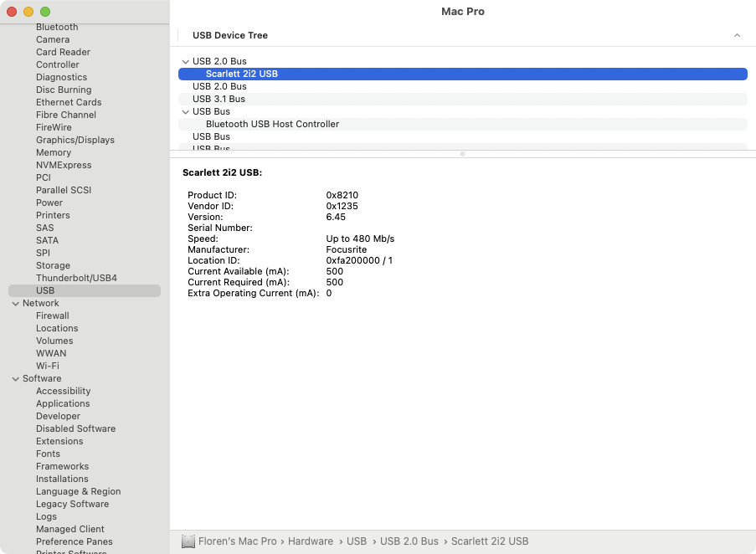Open Managed Client in the sidebar
The height and width of the screenshot is (554, 756).
(70, 528)
